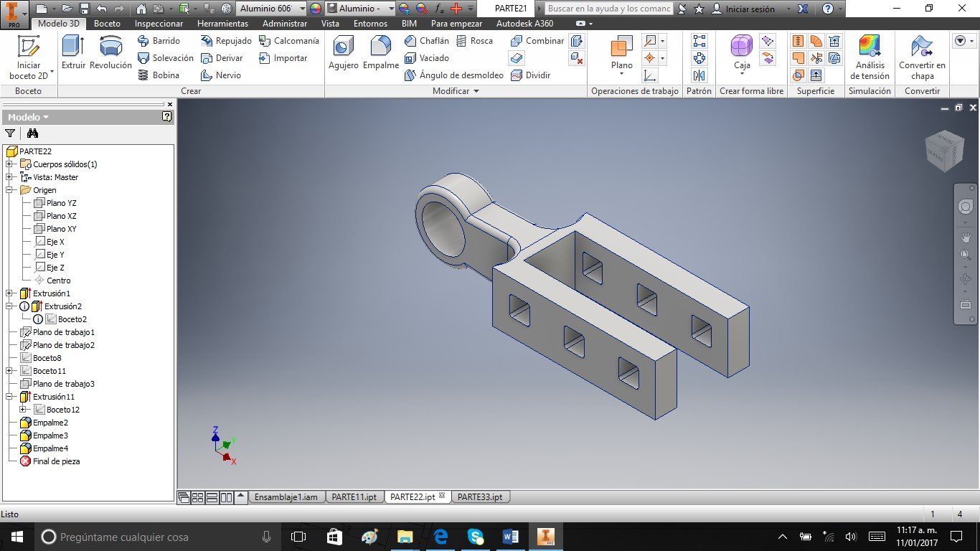The height and width of the screenshot is (551, 980).
Task: Click the Combinar tool
Action: point(537,41)
